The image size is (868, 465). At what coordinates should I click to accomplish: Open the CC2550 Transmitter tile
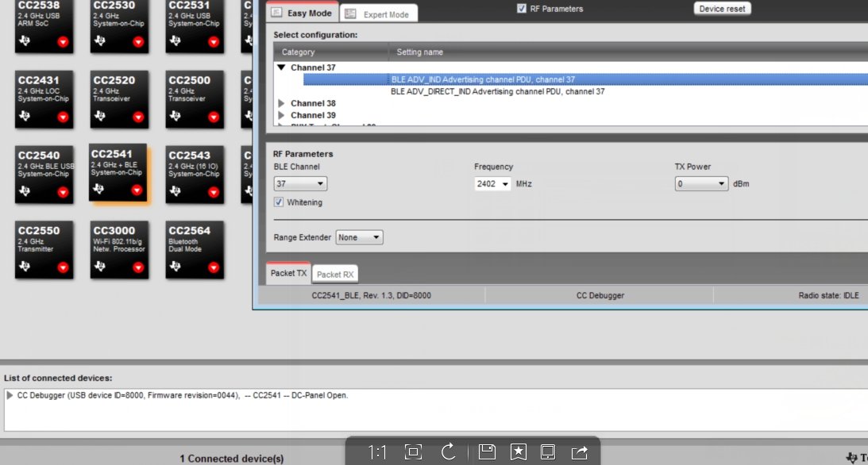tap(44, 249)
